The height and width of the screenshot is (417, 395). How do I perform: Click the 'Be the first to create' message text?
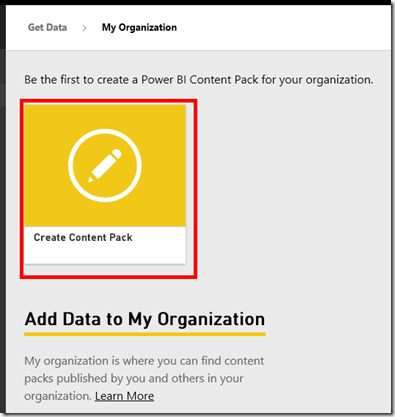coord(199,80)
